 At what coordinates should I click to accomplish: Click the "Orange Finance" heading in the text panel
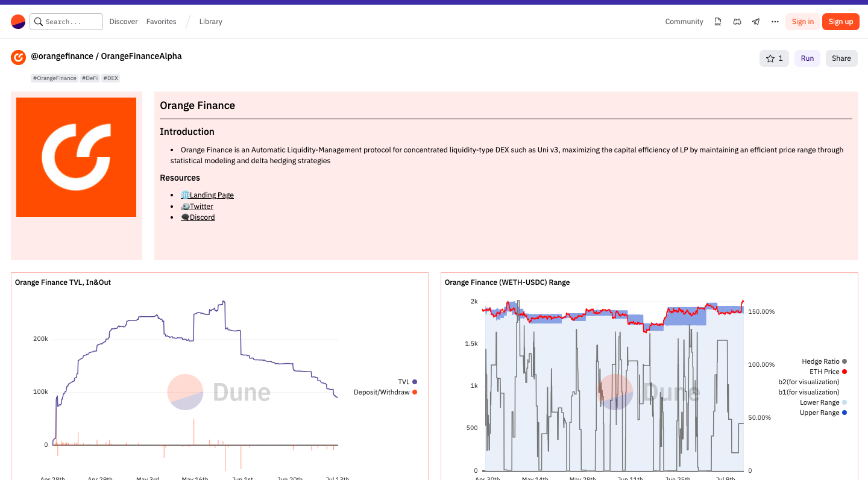[x=197, y=105]
